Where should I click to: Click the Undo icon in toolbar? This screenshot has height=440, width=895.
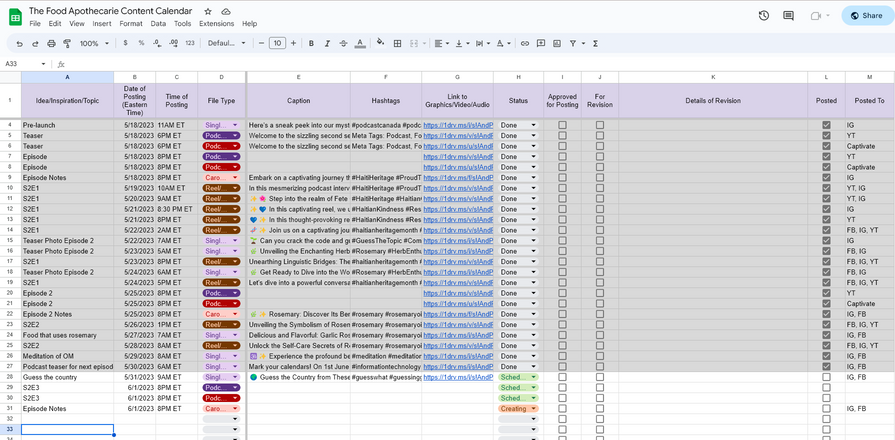click(x=19, y=43)
